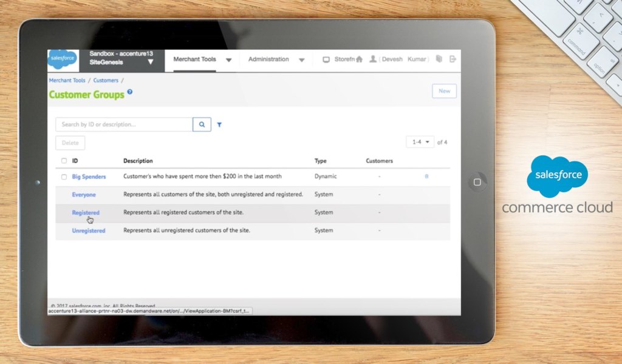Open the 1-4 pagination dropdown
The height and width of the screenshot is (364, 622).
point(420,142)
